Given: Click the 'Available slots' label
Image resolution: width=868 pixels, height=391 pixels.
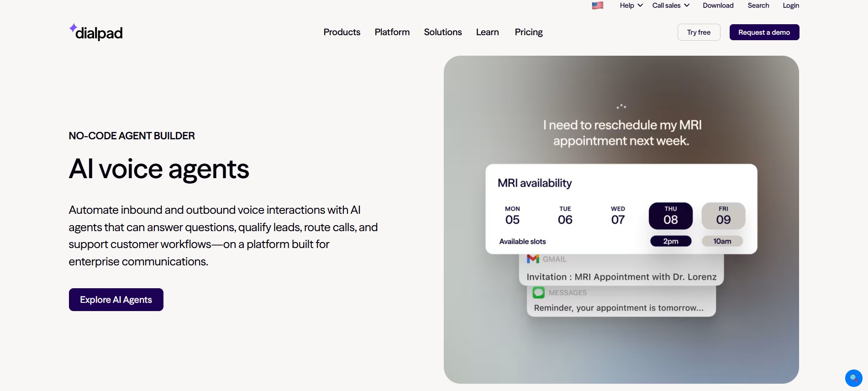Looking at the screenshot, I should (x=522, y=241).
